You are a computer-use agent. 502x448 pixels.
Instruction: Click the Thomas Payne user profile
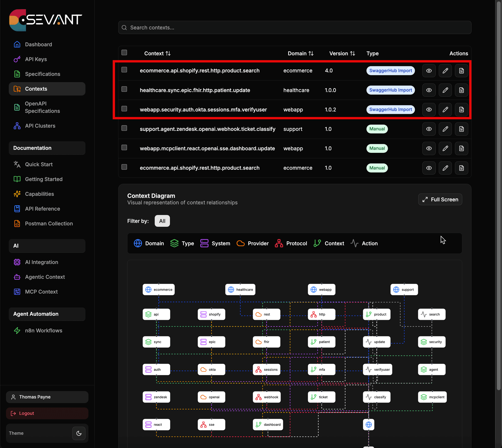(x=47, y=397)
